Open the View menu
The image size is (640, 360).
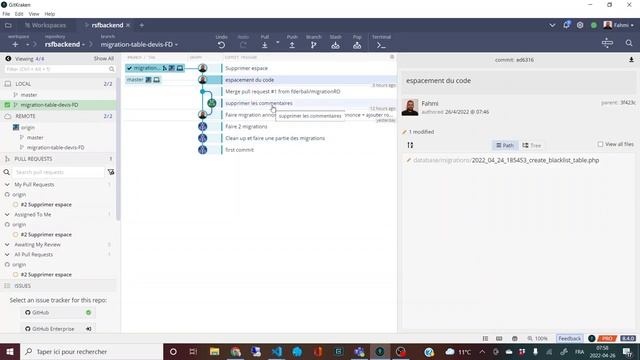coord(34,14)
